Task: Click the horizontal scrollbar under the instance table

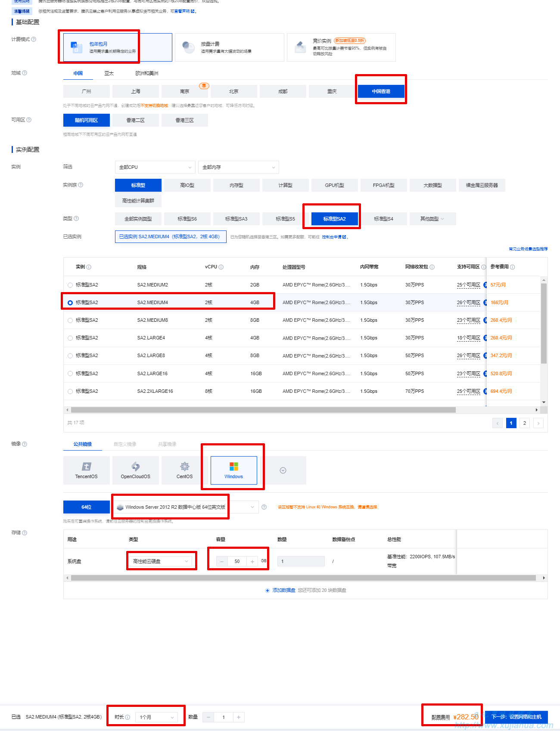Action: coord(263,410)
